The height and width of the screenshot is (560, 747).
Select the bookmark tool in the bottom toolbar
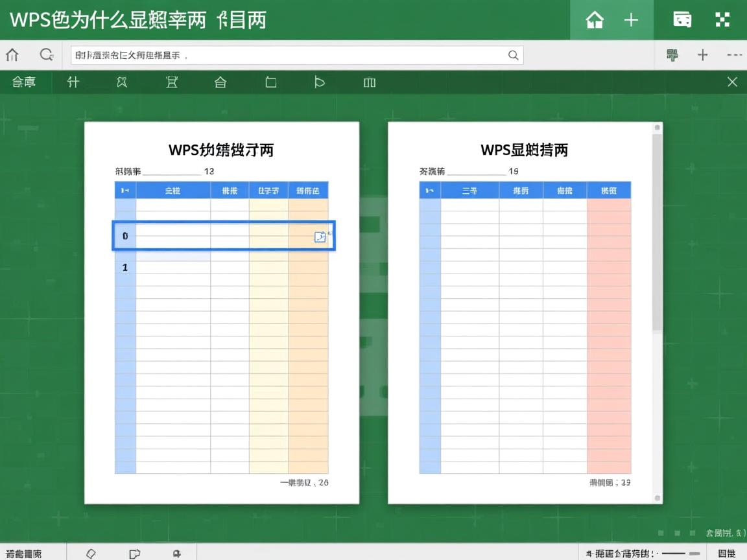176,553
